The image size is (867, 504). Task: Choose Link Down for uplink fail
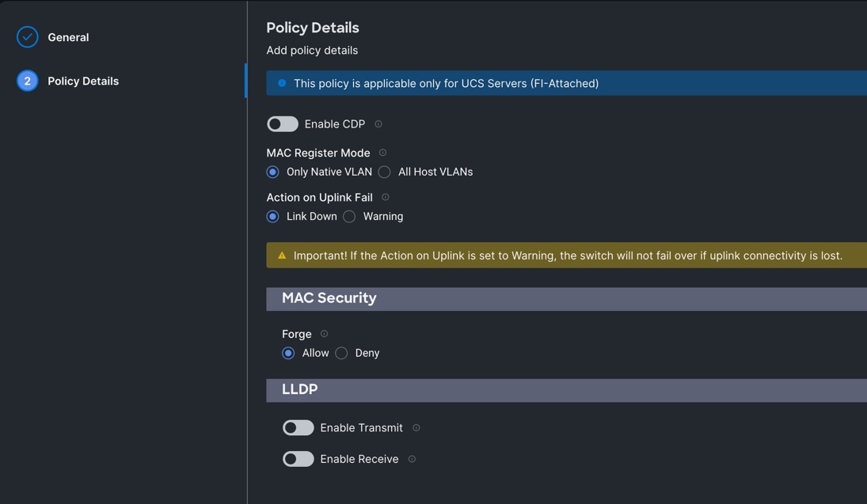(273, 216)
